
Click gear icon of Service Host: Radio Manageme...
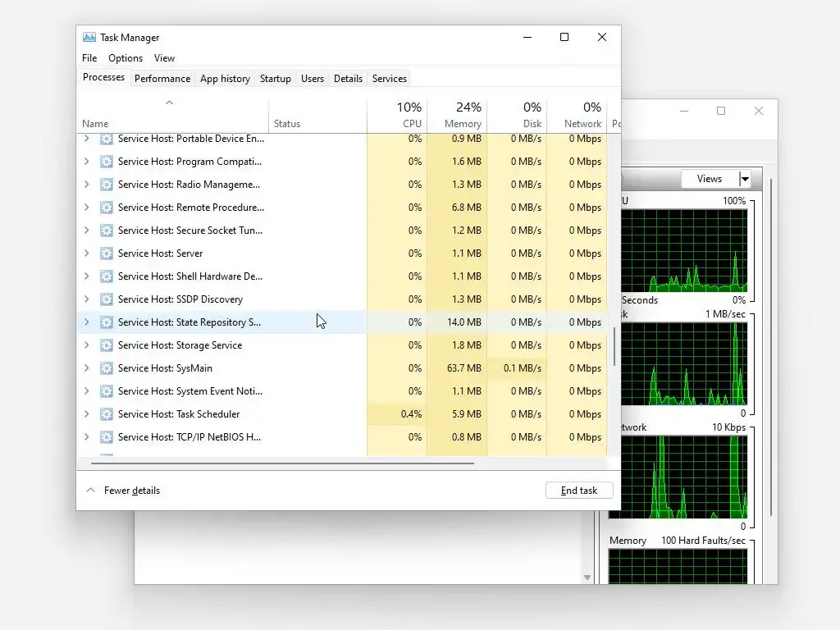pyautogui.click(x=106, y=185)
